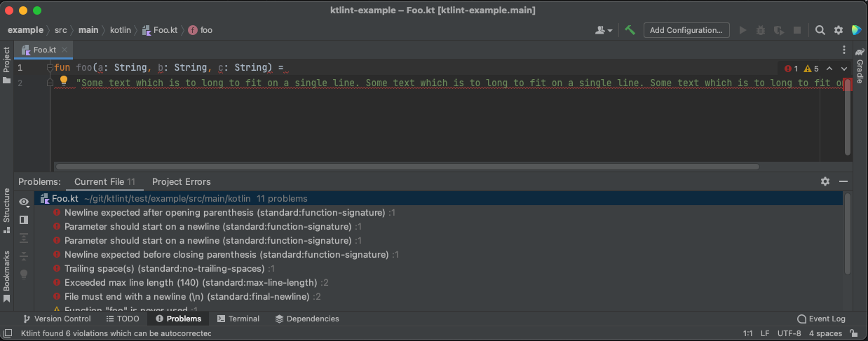Hide the Problems panel with minimize icon
The height and width of the screenshot is (341, 868).
(x=843, y=181)
